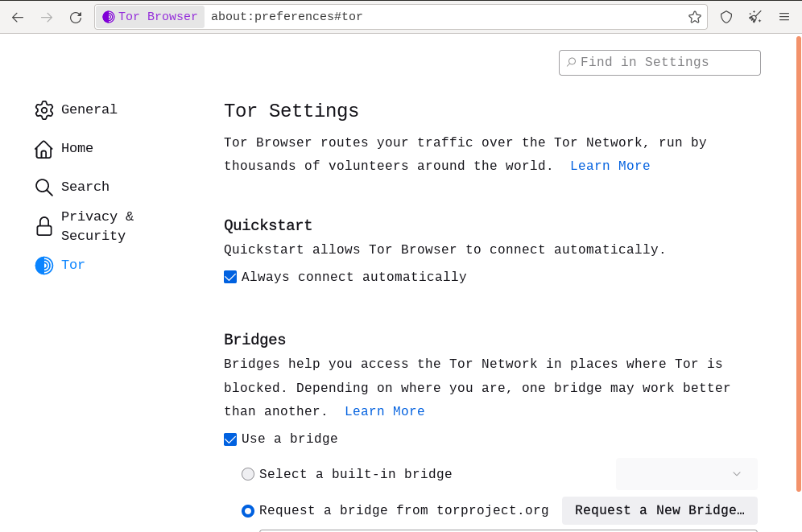802x532 pixels.
Task: Open the shield security level icon
Action: [x=726, y=17]
